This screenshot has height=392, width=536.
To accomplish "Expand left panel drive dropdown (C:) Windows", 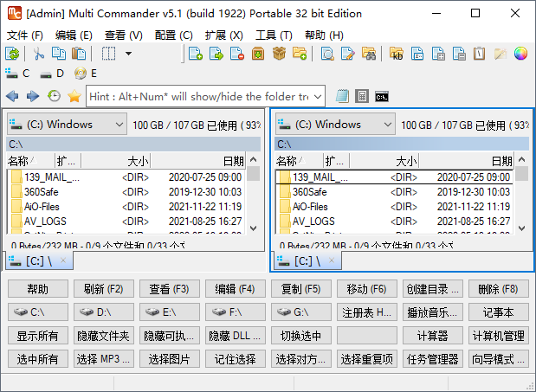I will click(67, 125).
